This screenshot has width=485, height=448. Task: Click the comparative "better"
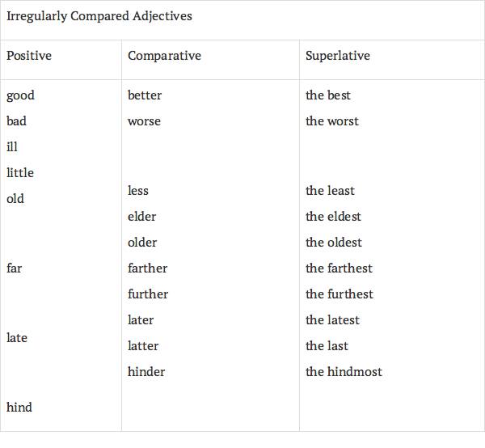[145, 95]
